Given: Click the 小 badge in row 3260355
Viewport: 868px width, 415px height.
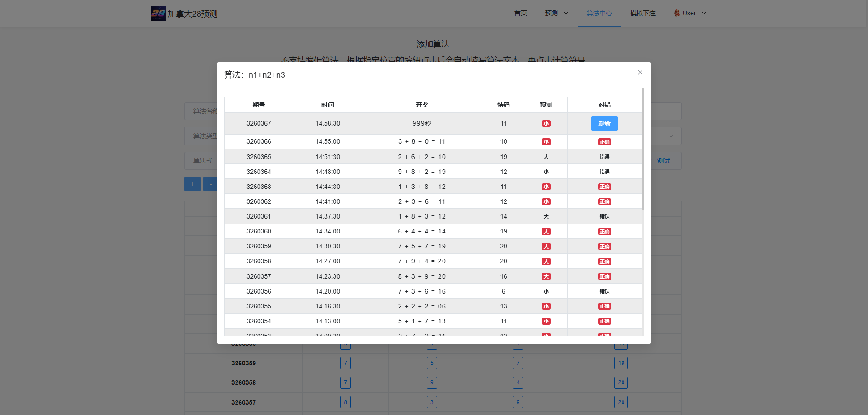Looking at the screenshot, I should click(546, 306).
